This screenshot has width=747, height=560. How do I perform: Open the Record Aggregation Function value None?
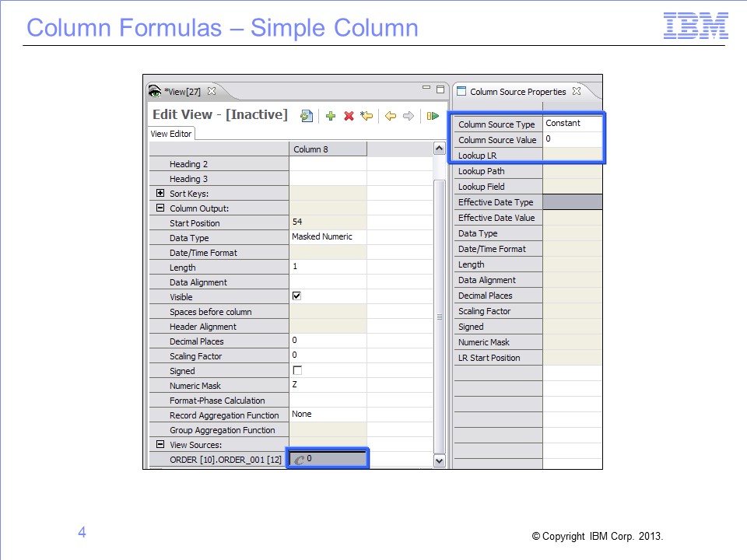tap(328, 415)
